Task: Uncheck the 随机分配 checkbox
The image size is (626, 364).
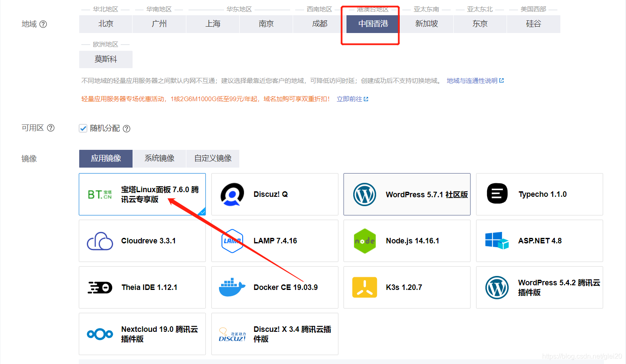Action: 83,128
